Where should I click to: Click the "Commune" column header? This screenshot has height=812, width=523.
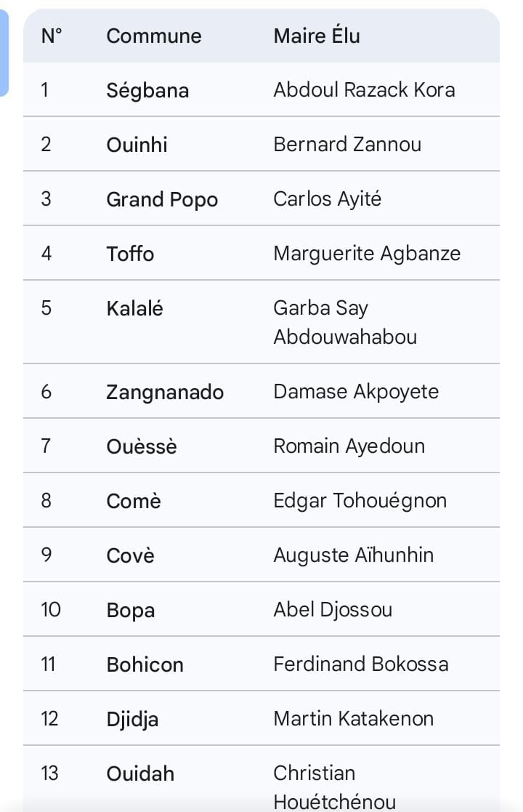tap(154, 36)
